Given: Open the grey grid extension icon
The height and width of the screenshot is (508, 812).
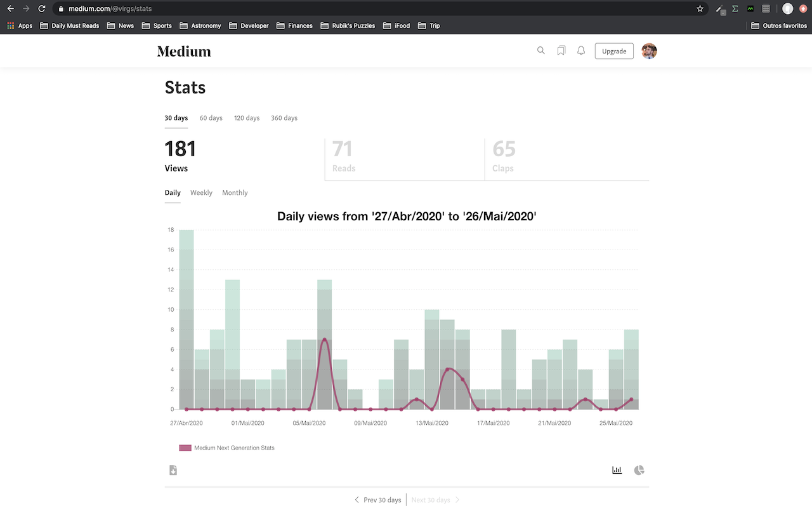Looking at the screenshot, I should coord(766,9).
